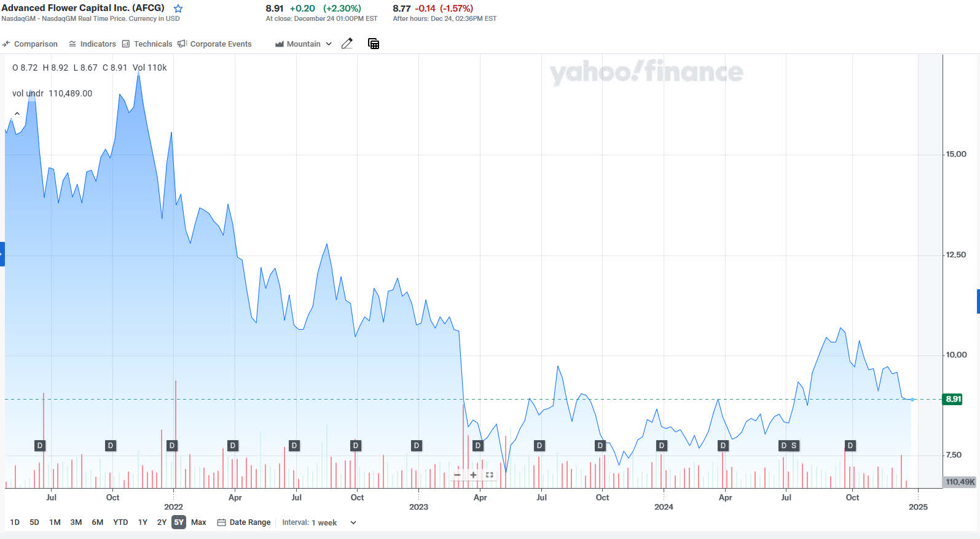Open the Comparison tool
This screenshot has height=539, width=980.
click(x=29, y=44)
